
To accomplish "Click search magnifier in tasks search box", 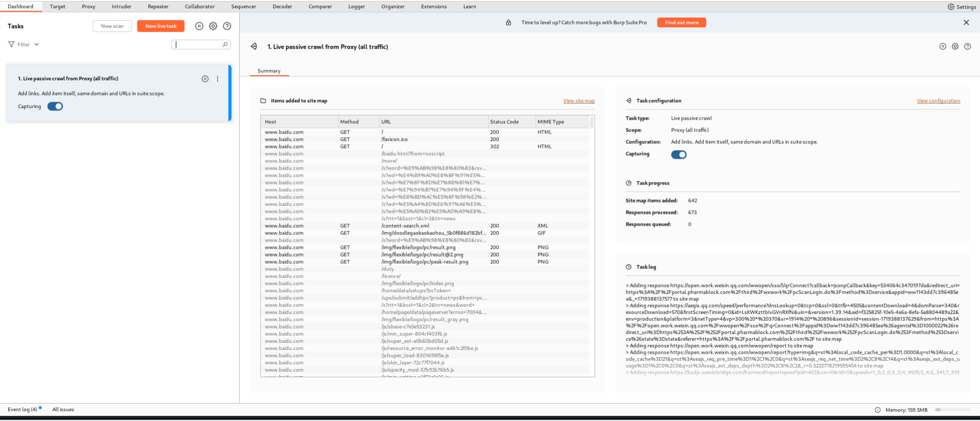I will 225,45.
